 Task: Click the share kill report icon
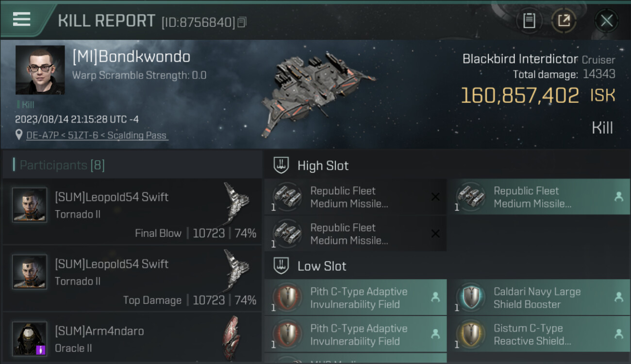(564, 21)
